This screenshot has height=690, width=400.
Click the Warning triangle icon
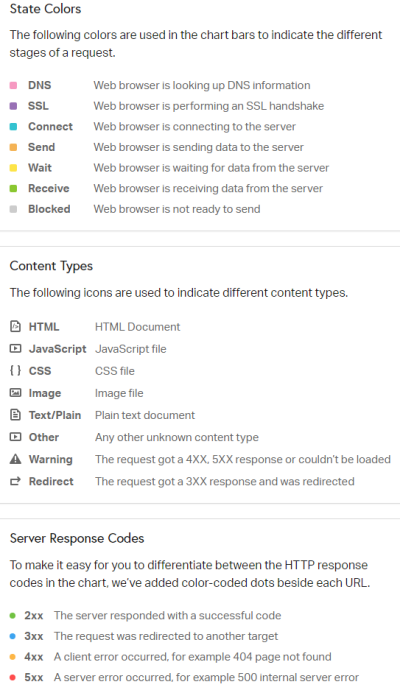15,459
